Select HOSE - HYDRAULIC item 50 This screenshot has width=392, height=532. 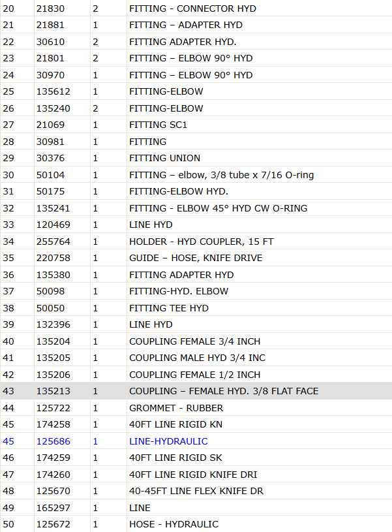coord(173,524)
